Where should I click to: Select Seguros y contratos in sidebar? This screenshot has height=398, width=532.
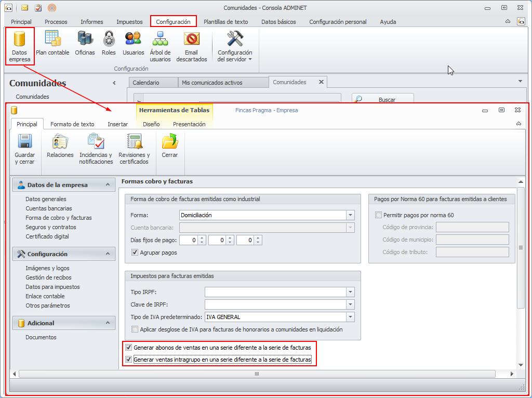[x=51, y=227]
